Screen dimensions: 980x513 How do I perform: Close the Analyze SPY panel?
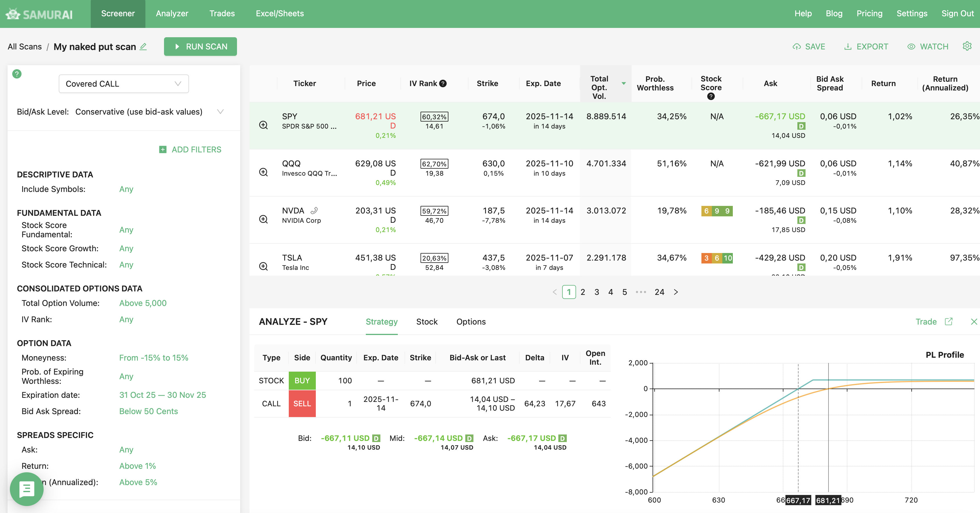click(974, 322)
